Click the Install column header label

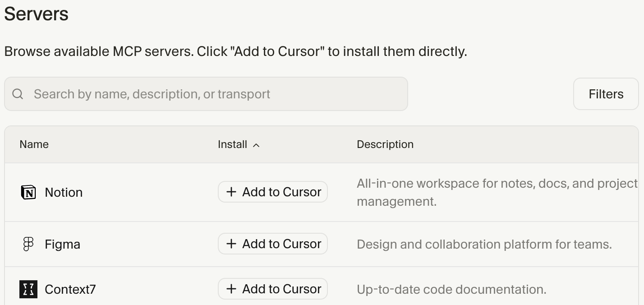232,144
